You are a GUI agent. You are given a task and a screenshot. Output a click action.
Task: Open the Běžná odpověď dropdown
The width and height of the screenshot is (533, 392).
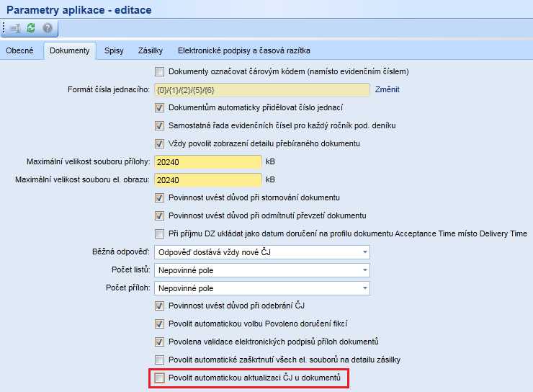pyautogui.click(x=262, y=252)
